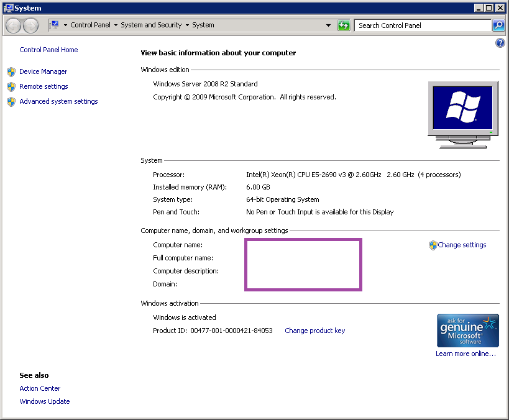Click the Copyright 2009 Microsoft Corporation text
The image size is (509, 420).
[244, 97]
